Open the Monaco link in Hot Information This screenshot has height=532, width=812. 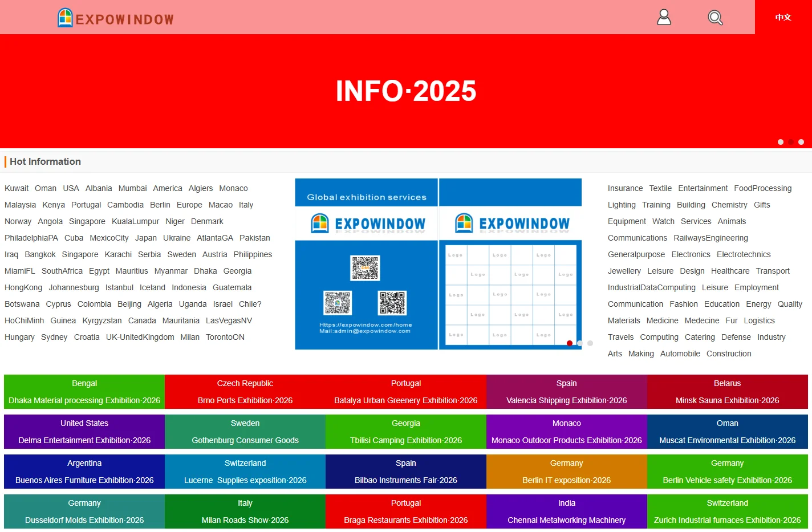point(233,188)
